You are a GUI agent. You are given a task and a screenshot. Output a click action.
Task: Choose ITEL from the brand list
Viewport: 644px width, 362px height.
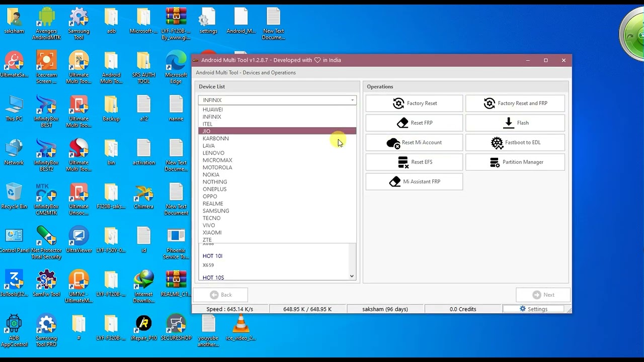point(277,124)
